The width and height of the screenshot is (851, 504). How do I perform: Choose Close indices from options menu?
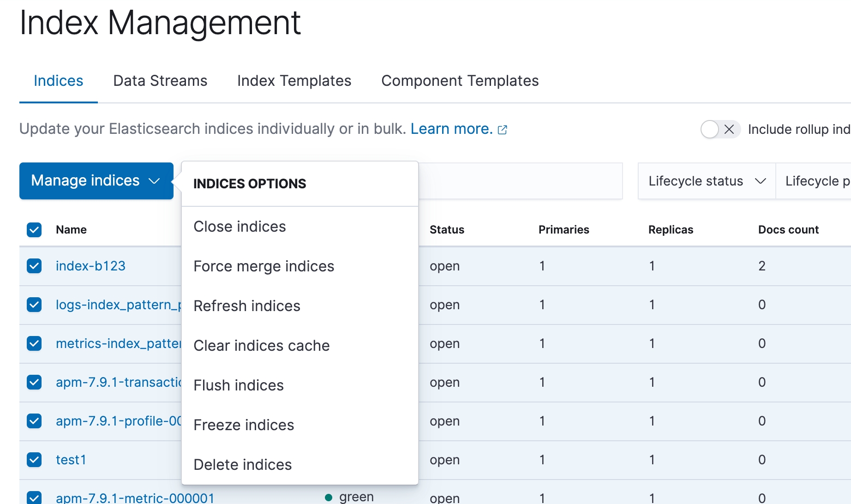pyautogui.click(x=240, y=227)
